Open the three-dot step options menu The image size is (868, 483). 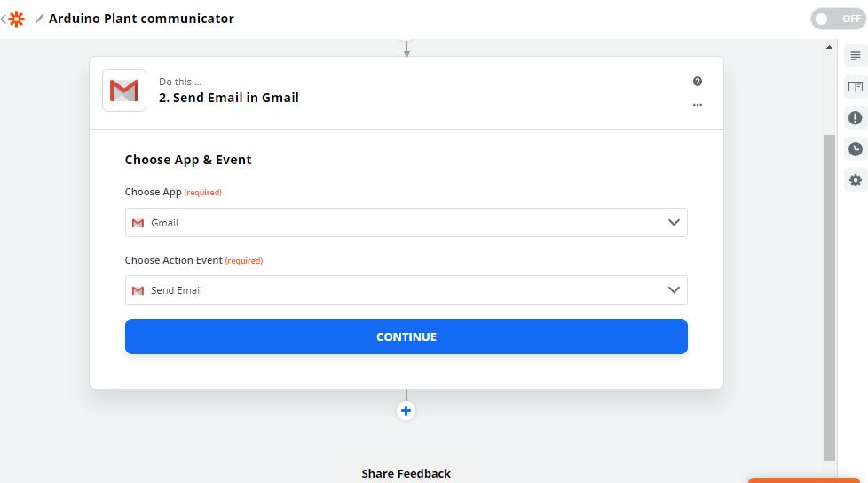[698, 105]
